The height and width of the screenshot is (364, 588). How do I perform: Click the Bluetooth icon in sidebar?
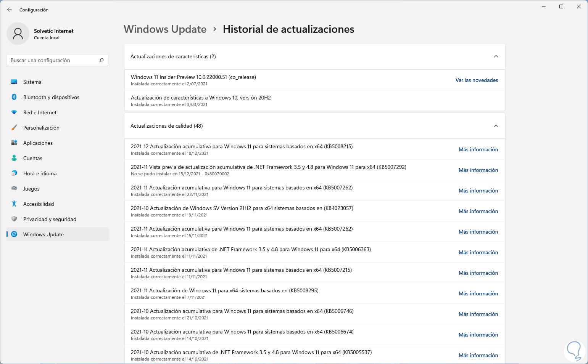tap(14, 97)
